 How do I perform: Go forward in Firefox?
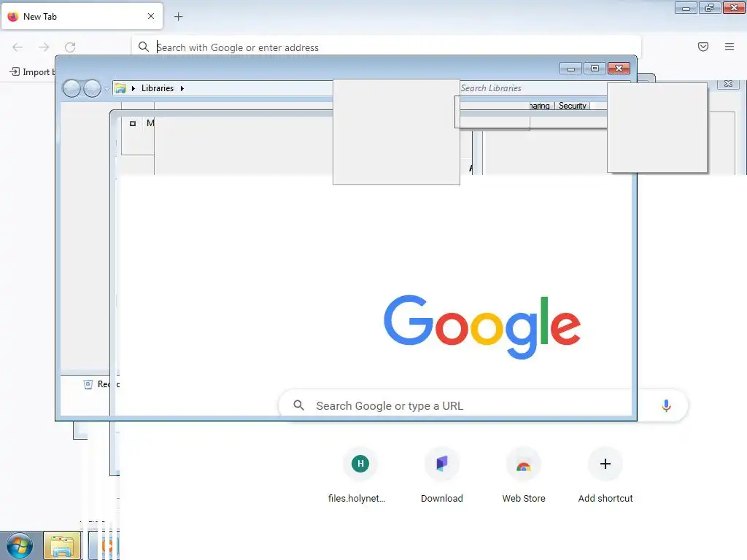click(44, 47)
